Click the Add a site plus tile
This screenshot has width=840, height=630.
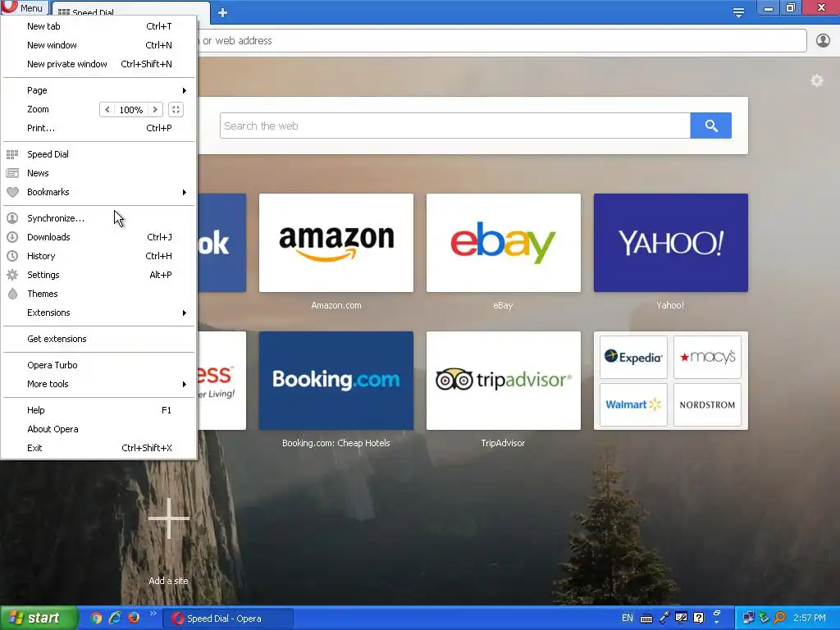[x=169, y=518]
